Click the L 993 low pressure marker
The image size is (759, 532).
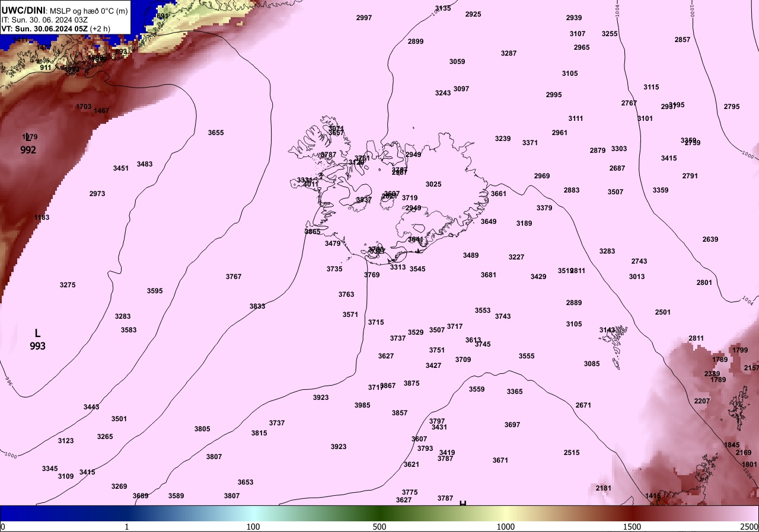pos(37,339)
